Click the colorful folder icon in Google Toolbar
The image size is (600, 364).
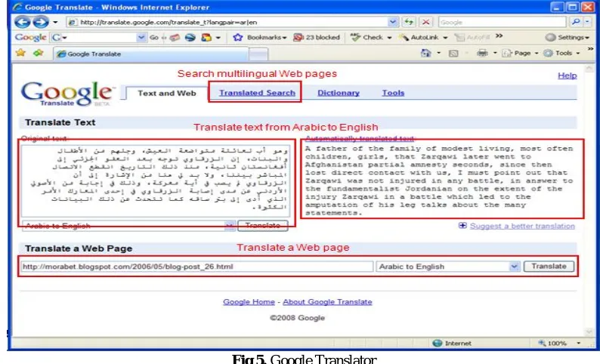(206, 38)
